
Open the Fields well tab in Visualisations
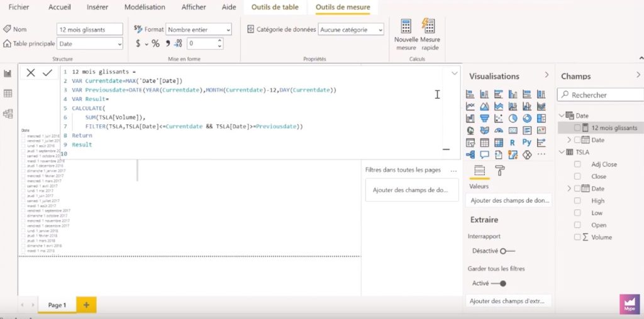[x=479, y=171]
